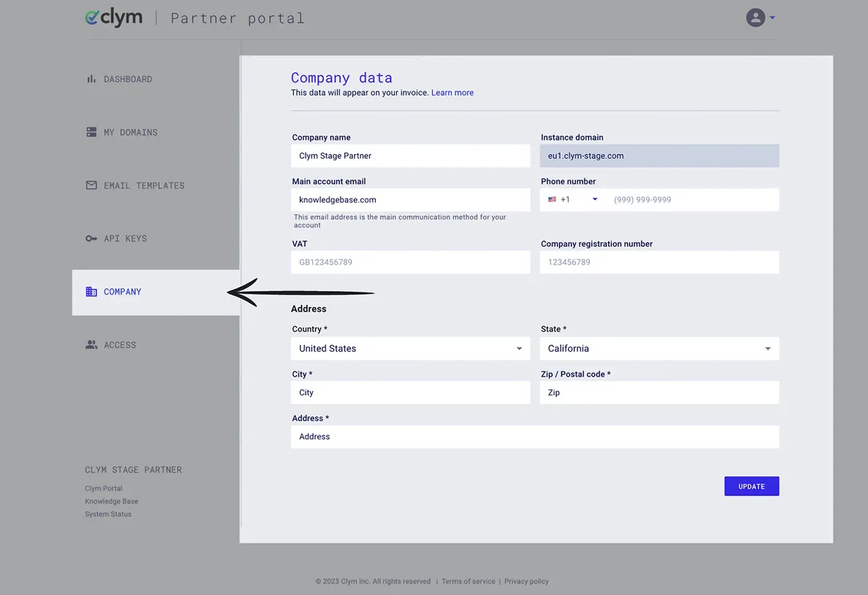Click the Partner portal title text

point(238,18)
